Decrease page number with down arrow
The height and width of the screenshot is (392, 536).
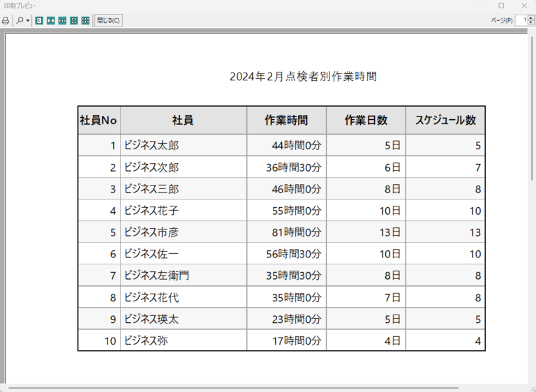pos(530,24)
